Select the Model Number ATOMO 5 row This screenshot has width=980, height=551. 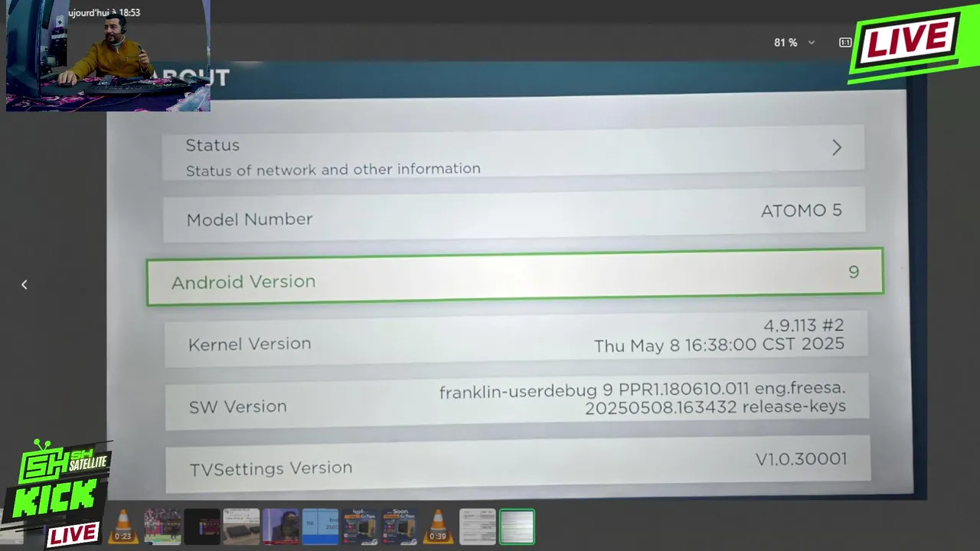point(514,215)
